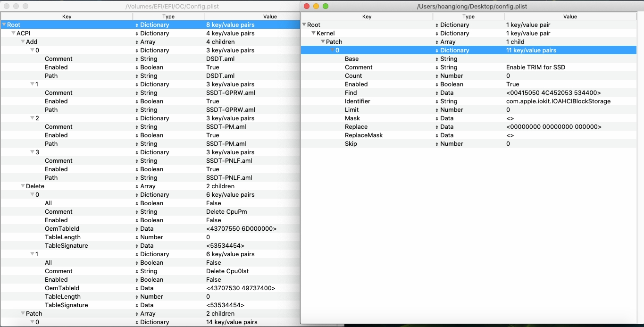
Task: Open the type popup for the Identifier row
Action: pos(437,101)
